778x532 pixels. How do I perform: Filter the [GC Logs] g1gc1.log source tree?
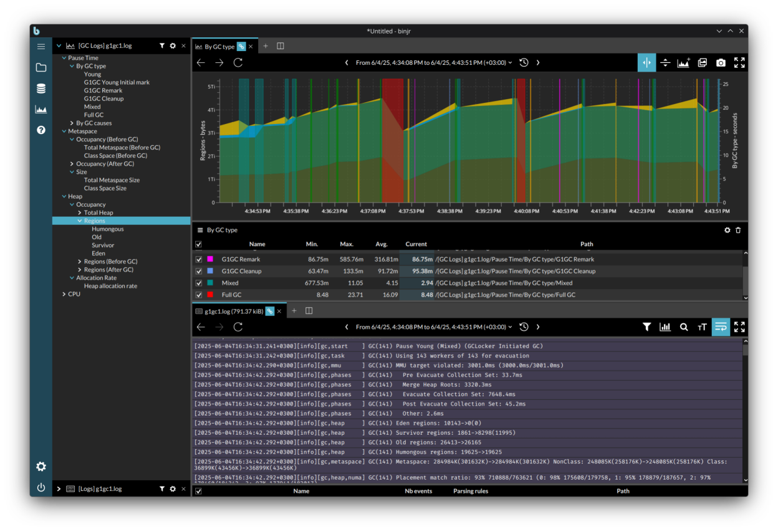[x=162, y=45]
